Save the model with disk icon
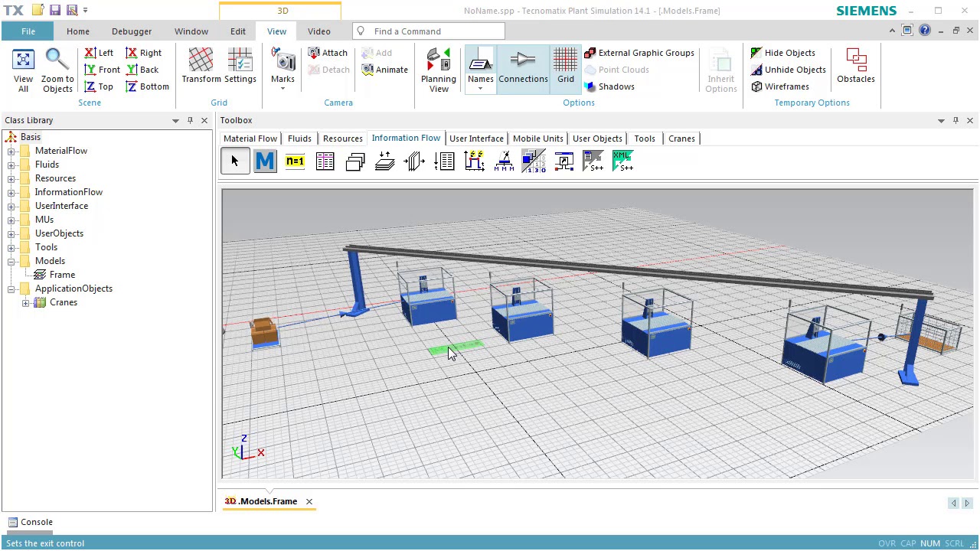The image size is (980, 551). pyautogui.click(x=55, y=11)
